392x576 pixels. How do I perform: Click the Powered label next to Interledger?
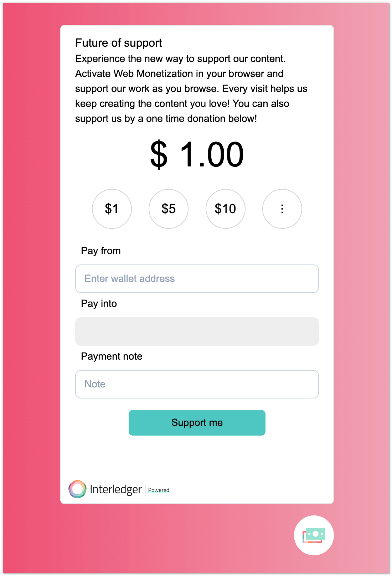tap(159, 490)
